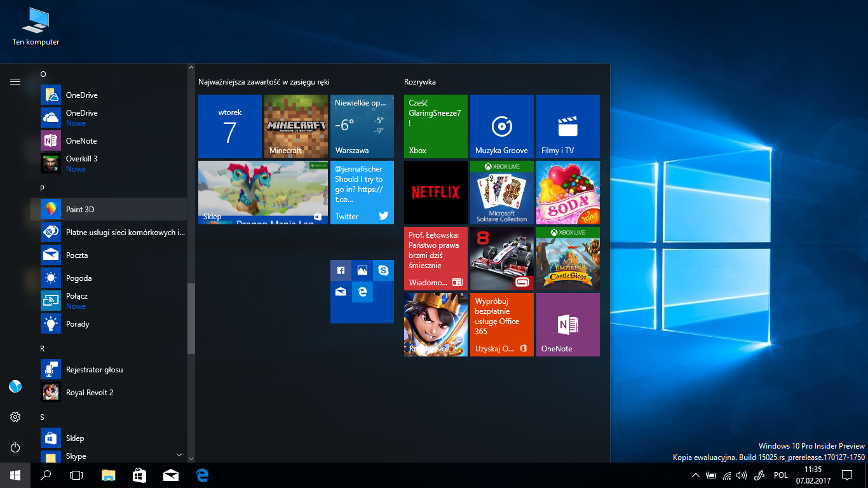Open Task View on the taskbar

pos(76,475)
